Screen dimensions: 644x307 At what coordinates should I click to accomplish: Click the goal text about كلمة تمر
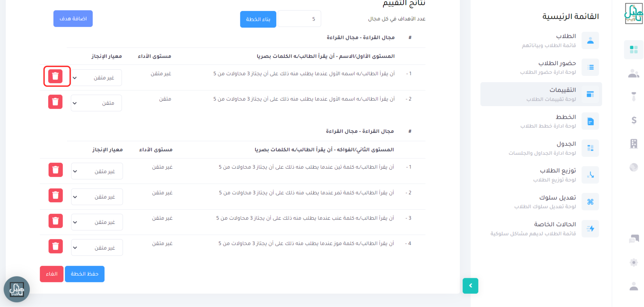point(306,193)
